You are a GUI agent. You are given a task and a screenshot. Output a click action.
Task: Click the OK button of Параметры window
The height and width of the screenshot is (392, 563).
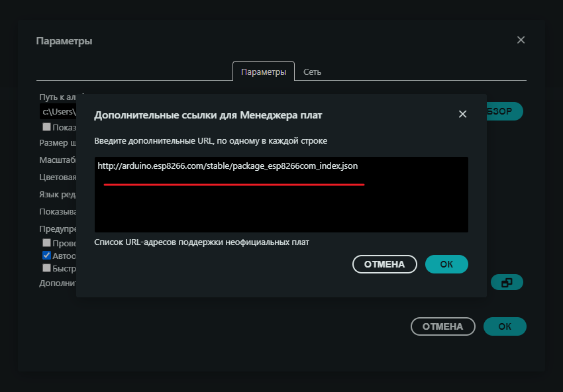click(x=505, y=326)
